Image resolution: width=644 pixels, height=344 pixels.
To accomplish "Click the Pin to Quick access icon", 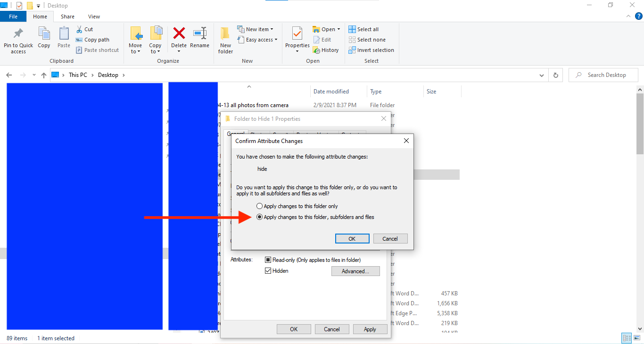I will tap(18, 34).
